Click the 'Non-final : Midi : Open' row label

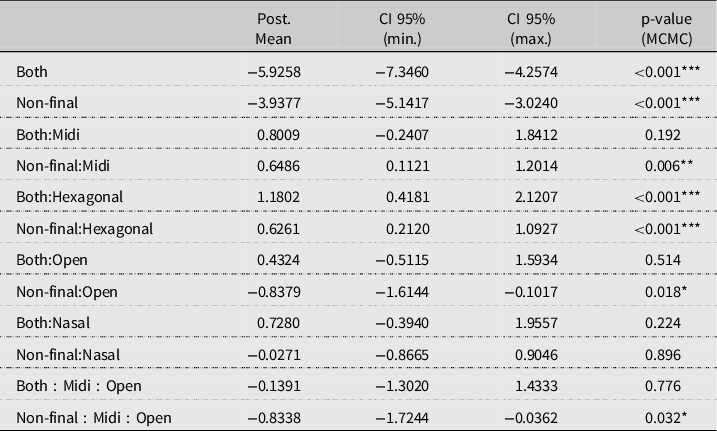pos(93,416)
